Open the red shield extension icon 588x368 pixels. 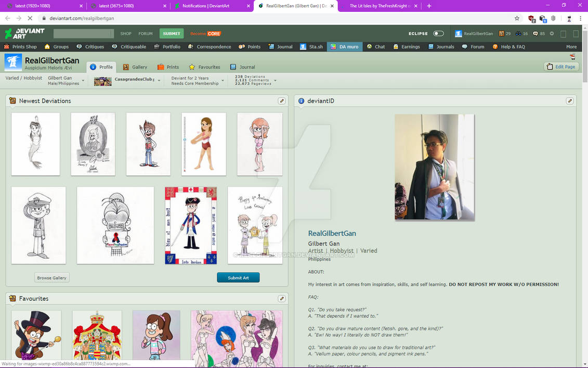coord(531,18)
